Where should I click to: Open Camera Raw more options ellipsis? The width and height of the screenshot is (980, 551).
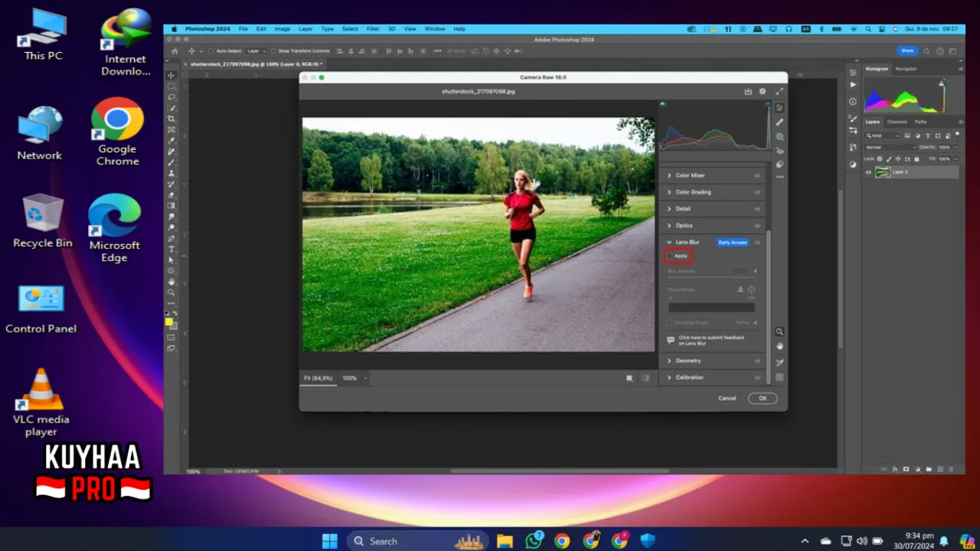tap(779, 177)
